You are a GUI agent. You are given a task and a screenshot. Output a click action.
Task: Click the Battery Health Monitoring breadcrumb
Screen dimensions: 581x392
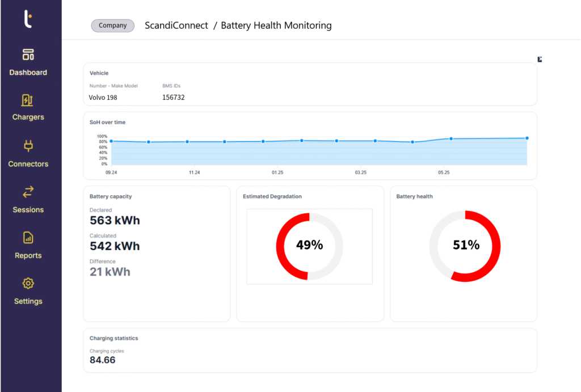pos(276,25)
